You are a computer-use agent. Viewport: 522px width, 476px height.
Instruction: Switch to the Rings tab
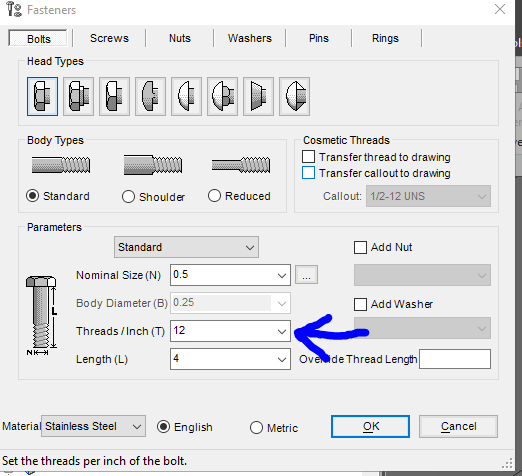[x=385, y=38]
